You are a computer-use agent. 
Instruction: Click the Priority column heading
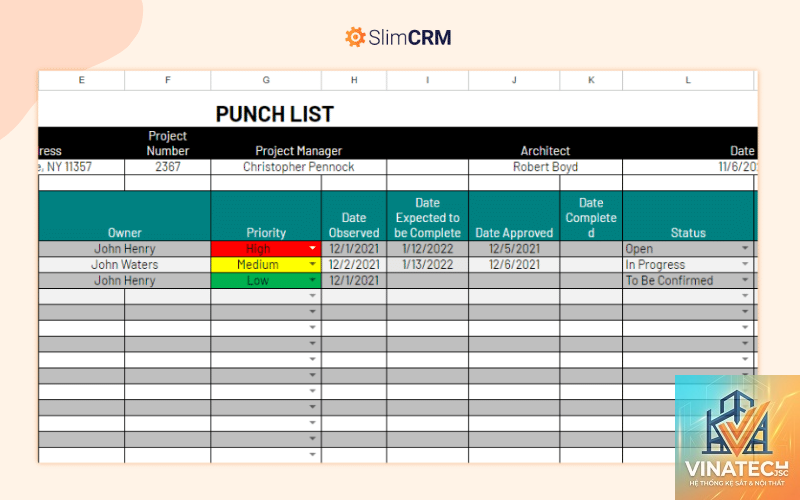click(x=266, y=216)
